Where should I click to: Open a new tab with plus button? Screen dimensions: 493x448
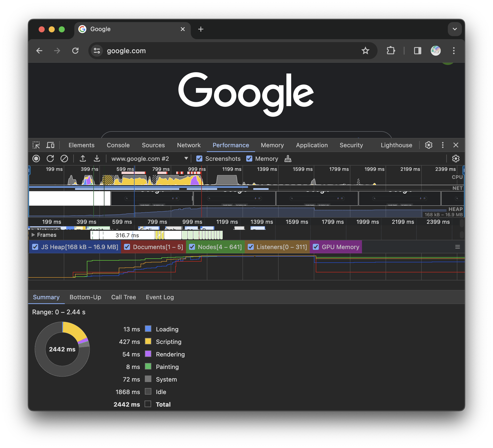(x=201, y=29)
